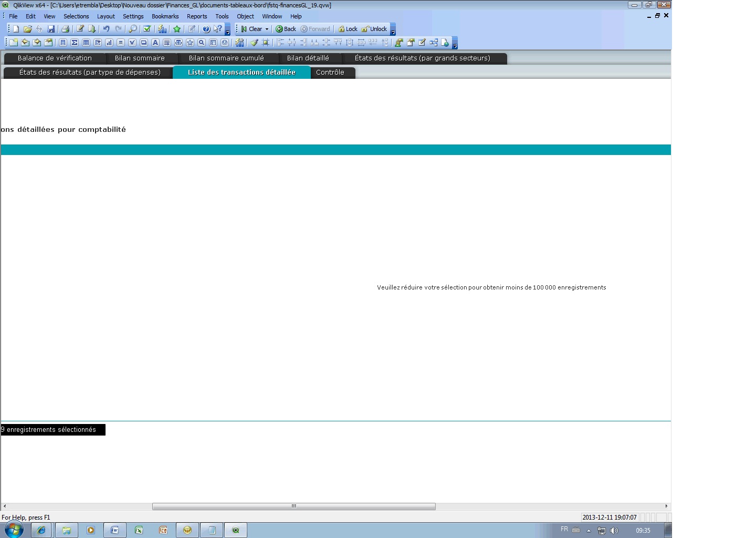
Task: Expand the Standard toolbar options arrow
Action: (x=228, y=29)
